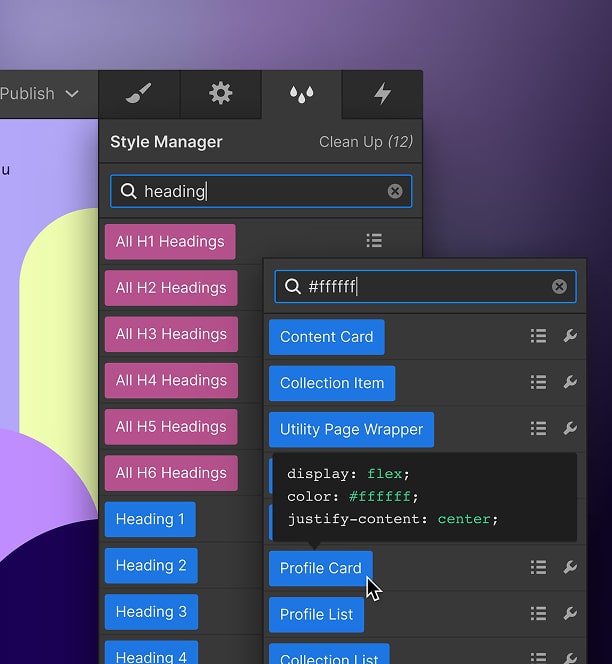View the All H1 Headings style list icon
Image resolution: width=612 pixels, height=664 pixels.
point(374,241)
